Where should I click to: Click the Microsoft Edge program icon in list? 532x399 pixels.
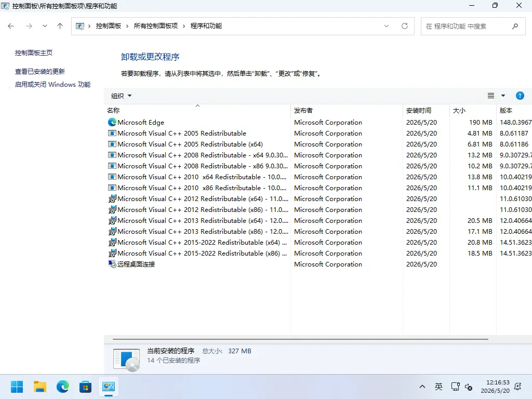[112, 122]
